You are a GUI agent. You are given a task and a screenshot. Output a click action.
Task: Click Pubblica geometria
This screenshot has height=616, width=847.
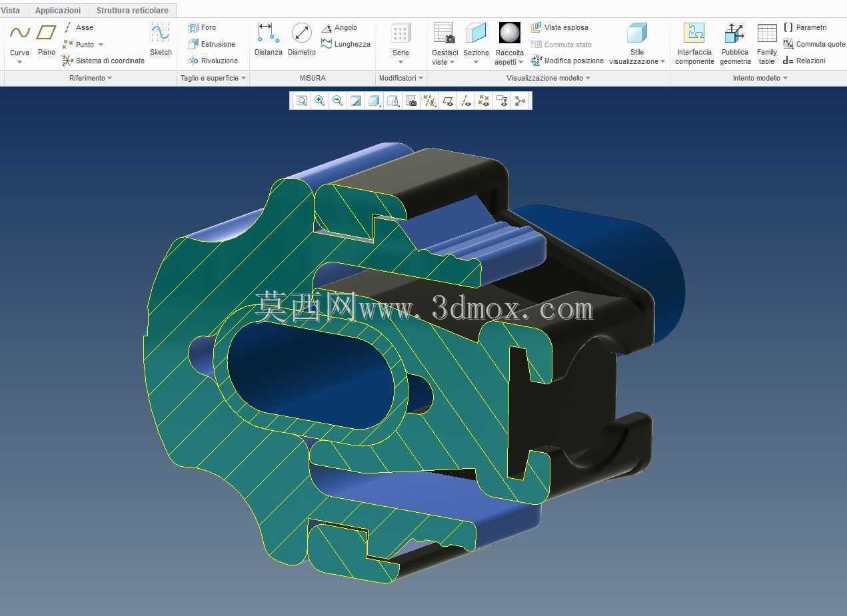tap(735, 44)
